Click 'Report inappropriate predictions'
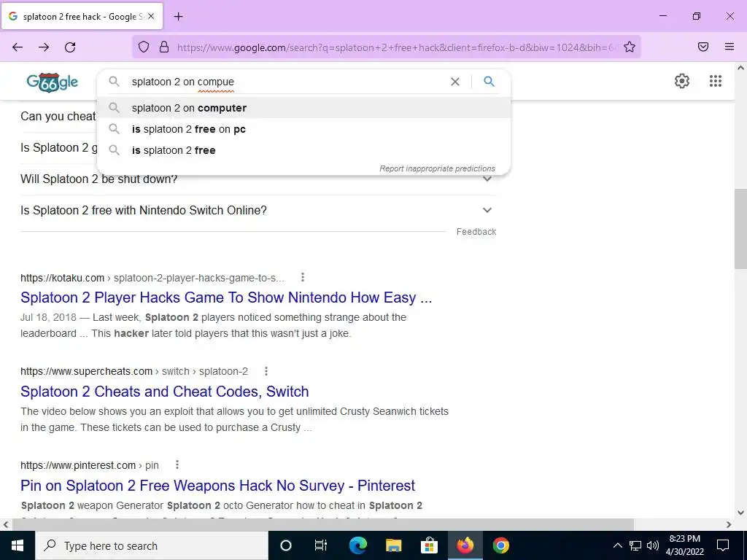This screenshot has height=560, width=747. [438, 168]
